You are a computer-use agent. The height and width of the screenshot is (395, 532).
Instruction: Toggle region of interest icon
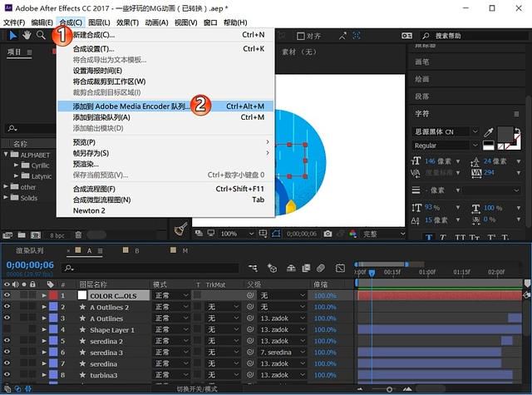(275, 234)
